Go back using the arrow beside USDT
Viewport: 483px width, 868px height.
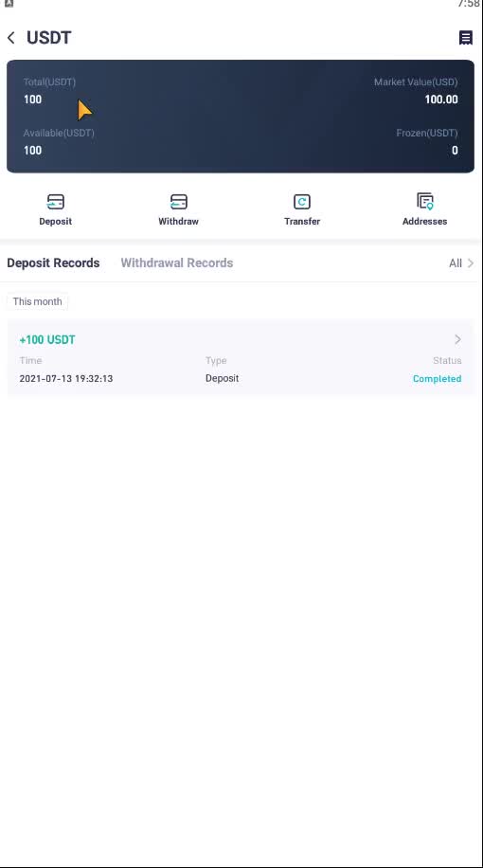coord(11,38)
